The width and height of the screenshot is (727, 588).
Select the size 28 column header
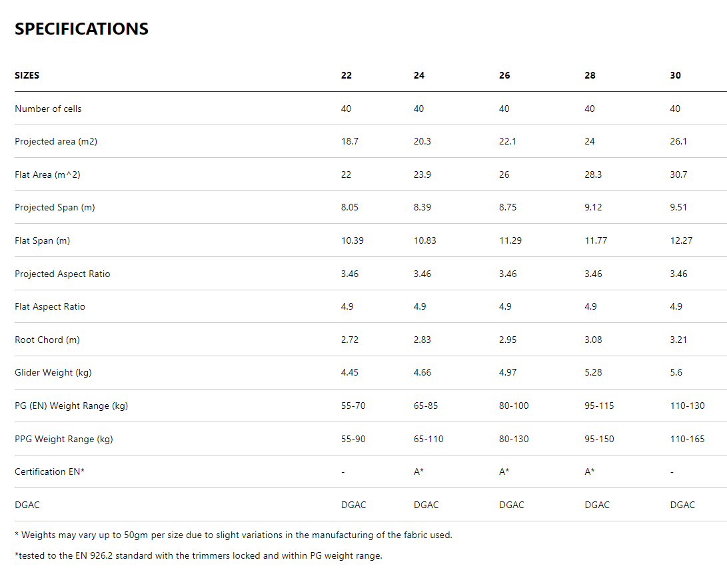pyautogui.click(x=590, y=75)
